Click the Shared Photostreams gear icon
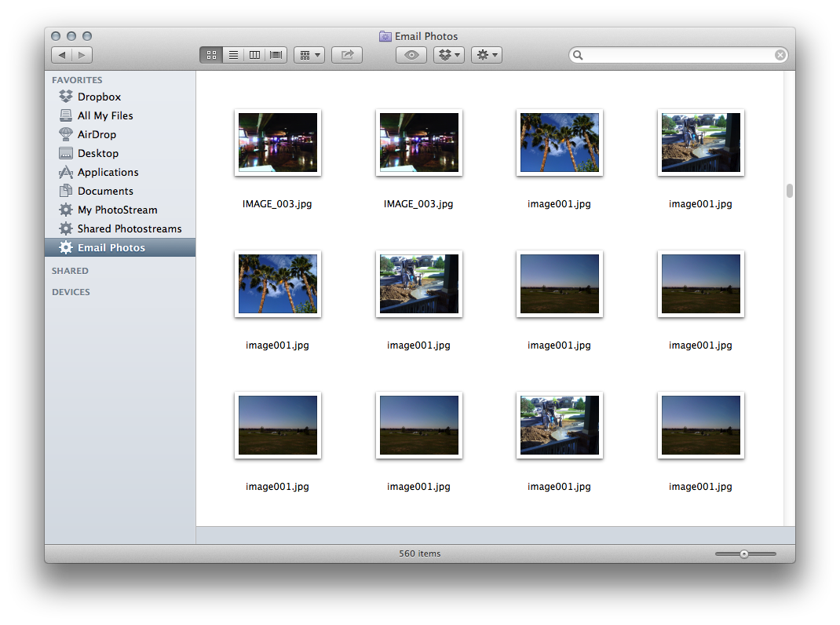This screenshot has height=625, width=840. click(66, 228)
